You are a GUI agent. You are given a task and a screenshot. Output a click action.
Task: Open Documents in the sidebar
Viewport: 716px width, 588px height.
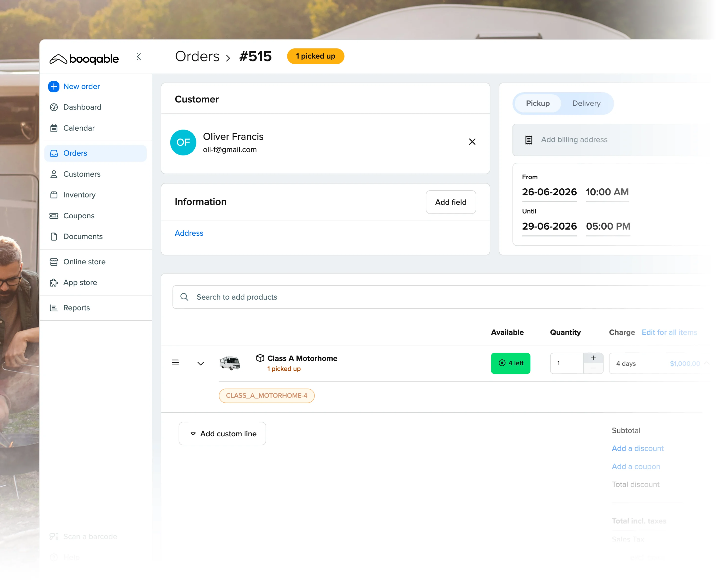point(83,237)
